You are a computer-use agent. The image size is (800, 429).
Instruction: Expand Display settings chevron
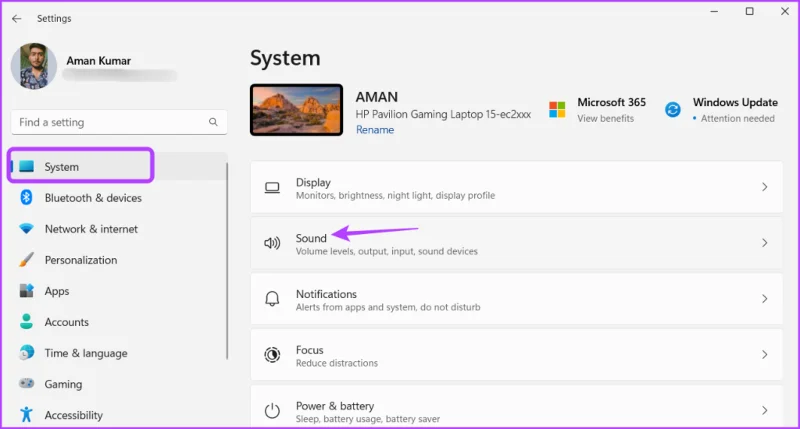tap(764, 187)
